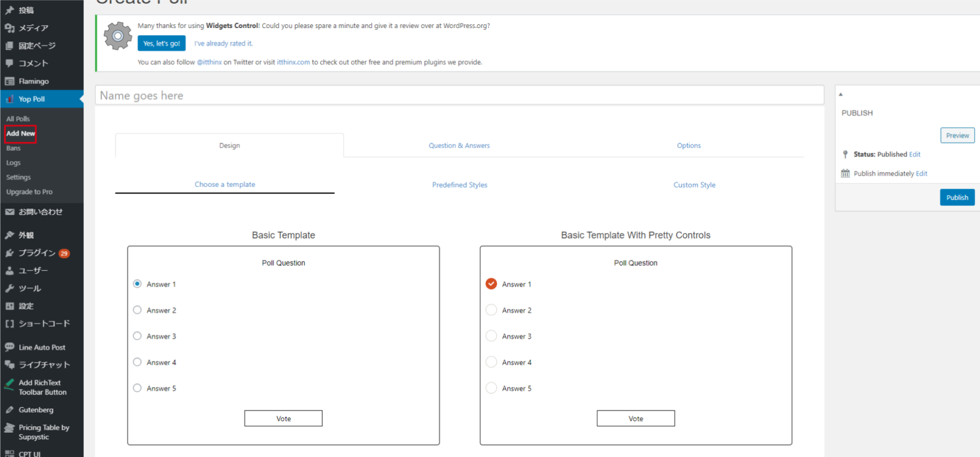Click the Gutenberg pencil icon

(x=10, y=410)
